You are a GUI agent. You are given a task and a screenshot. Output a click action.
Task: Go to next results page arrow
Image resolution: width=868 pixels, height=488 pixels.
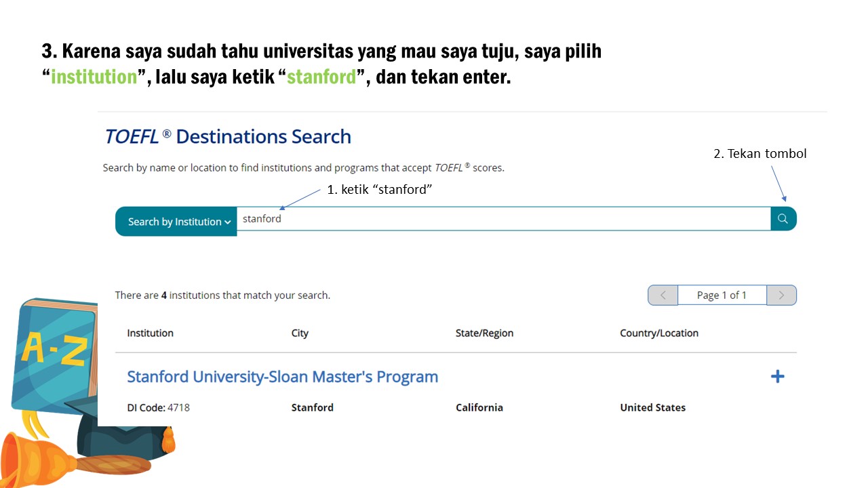click(x=781, y=295)
